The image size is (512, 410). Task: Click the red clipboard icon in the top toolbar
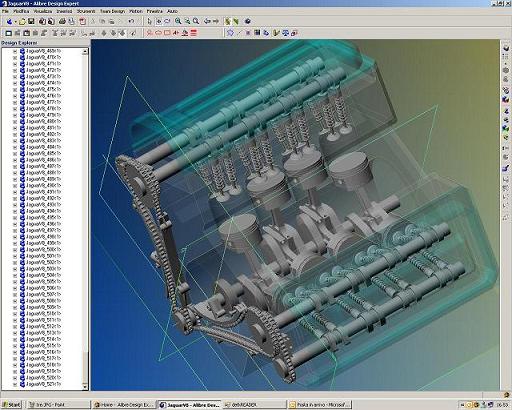(82, 21)
